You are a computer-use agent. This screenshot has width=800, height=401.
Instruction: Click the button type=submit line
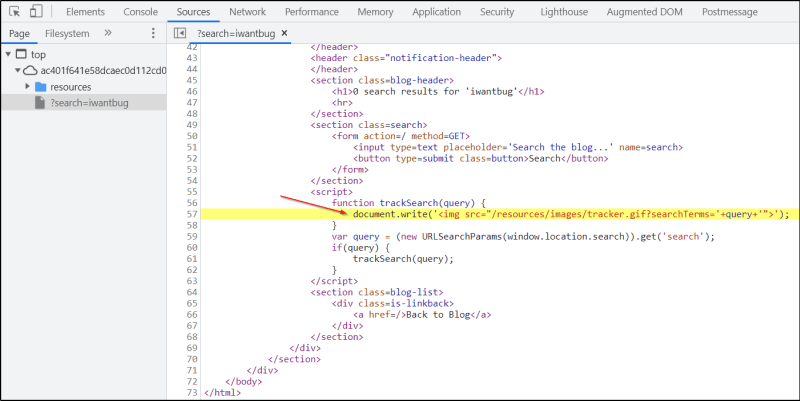[x=481, y=159]
